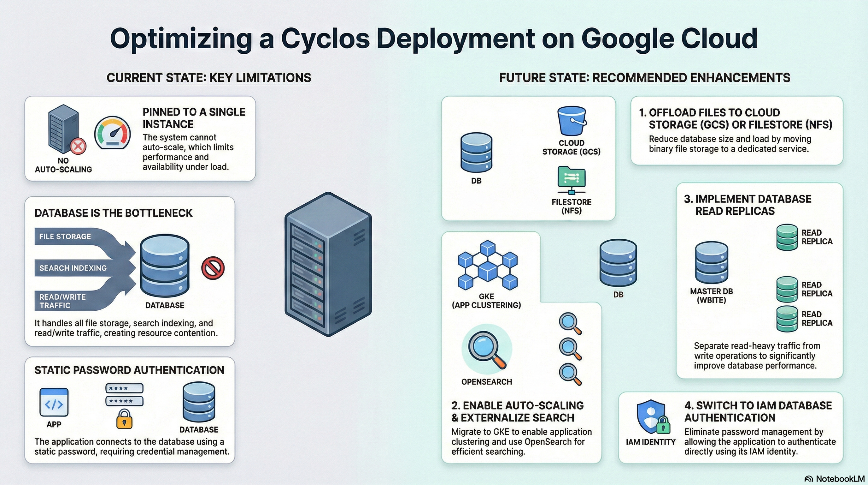
Task: Click the Cloud Storage (GCS) bucket icon
Action: [572, 121]
